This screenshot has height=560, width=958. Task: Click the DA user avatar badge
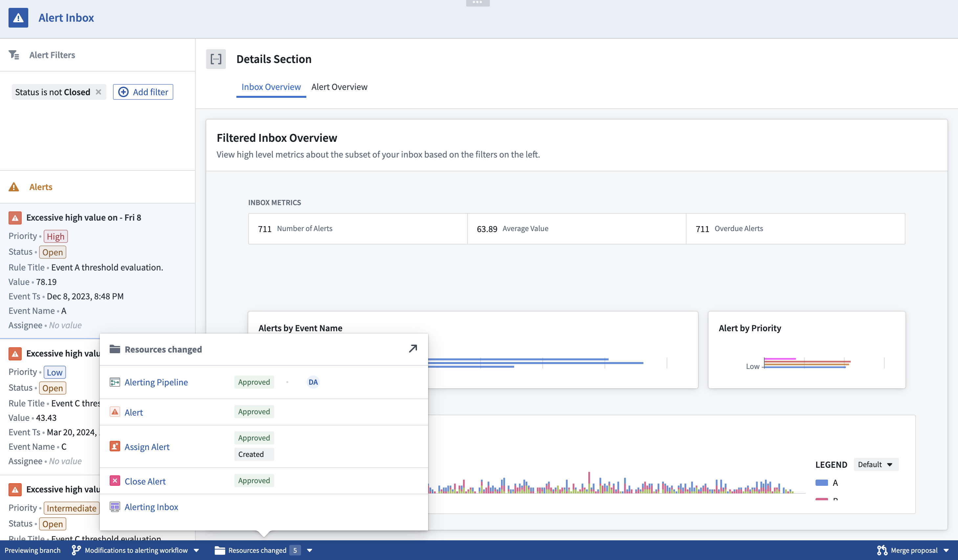(x=313, y=382)
